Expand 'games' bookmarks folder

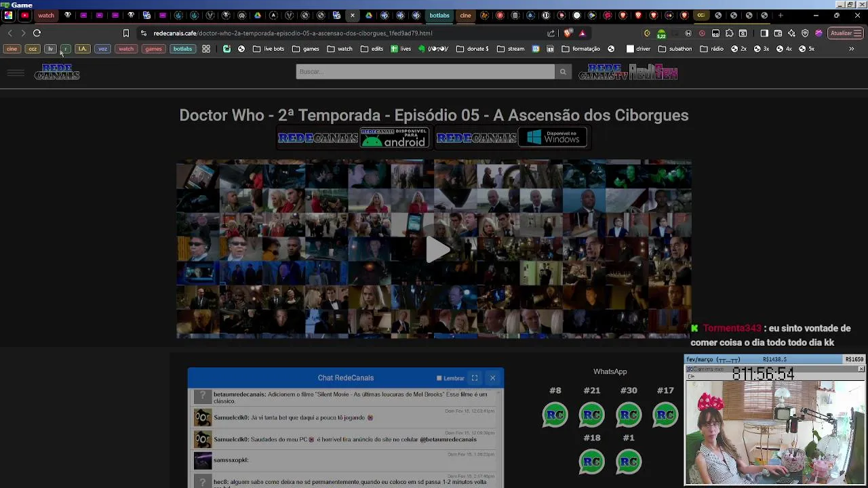point(306,49)
